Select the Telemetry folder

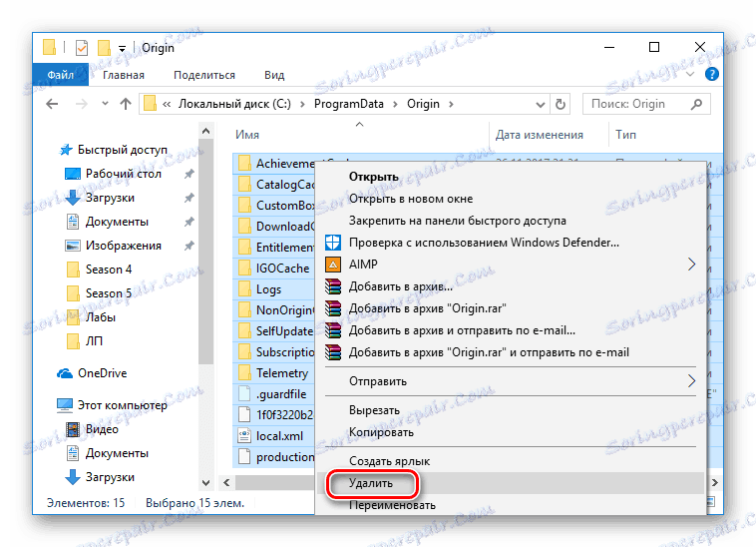pos(274,373)
